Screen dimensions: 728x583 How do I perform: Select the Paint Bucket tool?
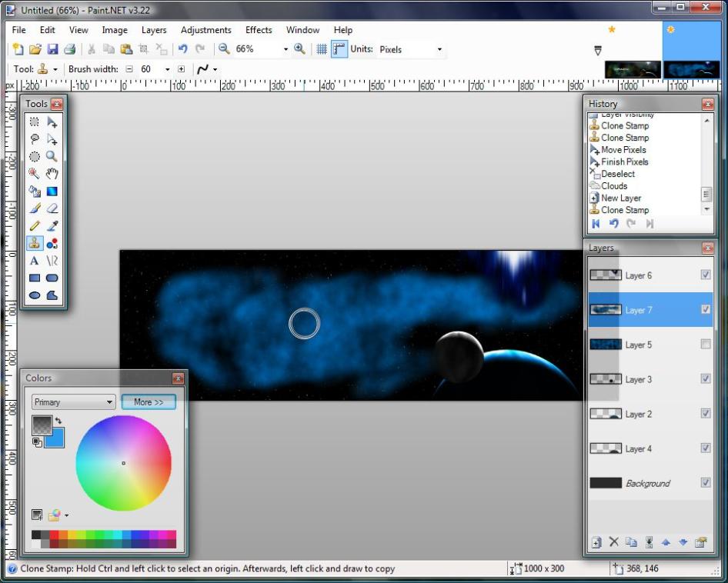(x=35, y=192)
